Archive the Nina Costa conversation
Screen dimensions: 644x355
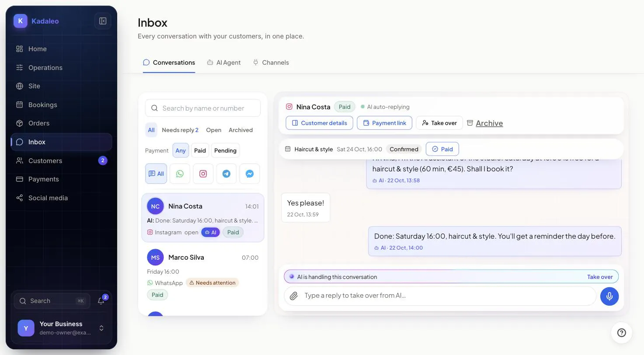click(x=485, y=123)
